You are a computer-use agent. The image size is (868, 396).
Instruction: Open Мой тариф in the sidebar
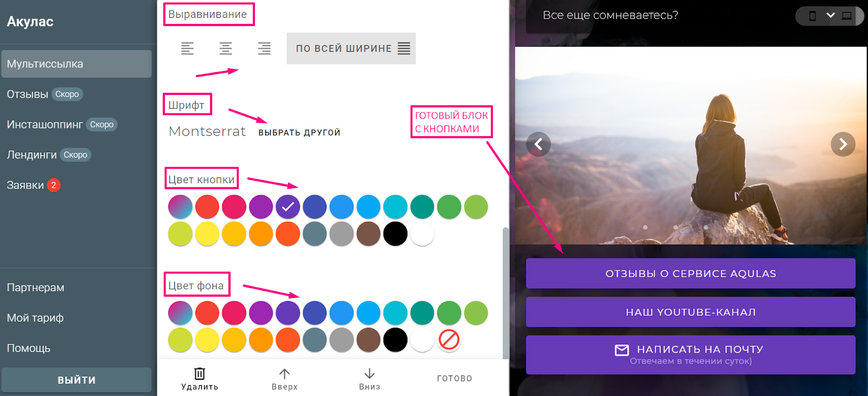(35, 318)
